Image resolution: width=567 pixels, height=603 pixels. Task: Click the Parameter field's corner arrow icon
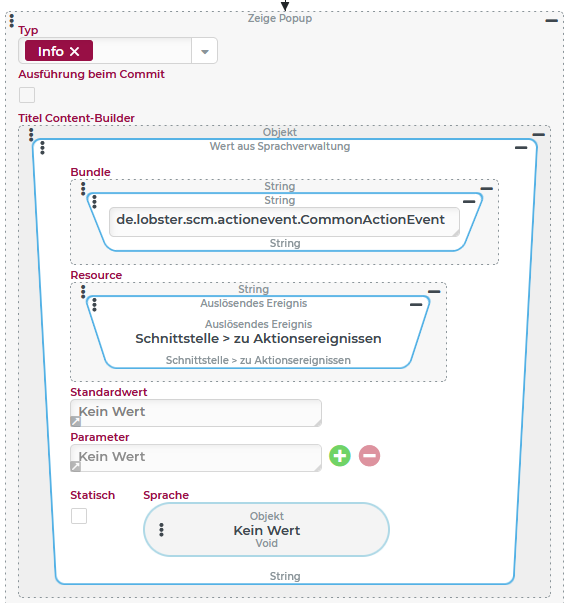[75, 466]
